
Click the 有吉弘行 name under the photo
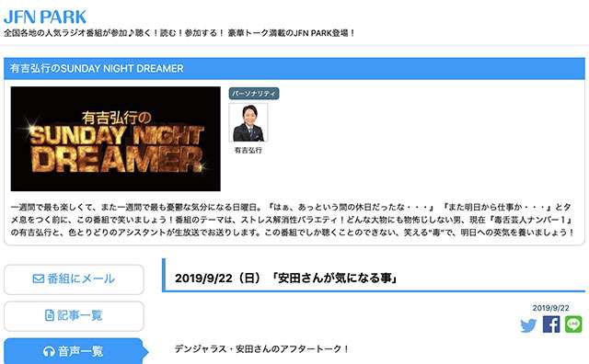click(x=248, y=150)
